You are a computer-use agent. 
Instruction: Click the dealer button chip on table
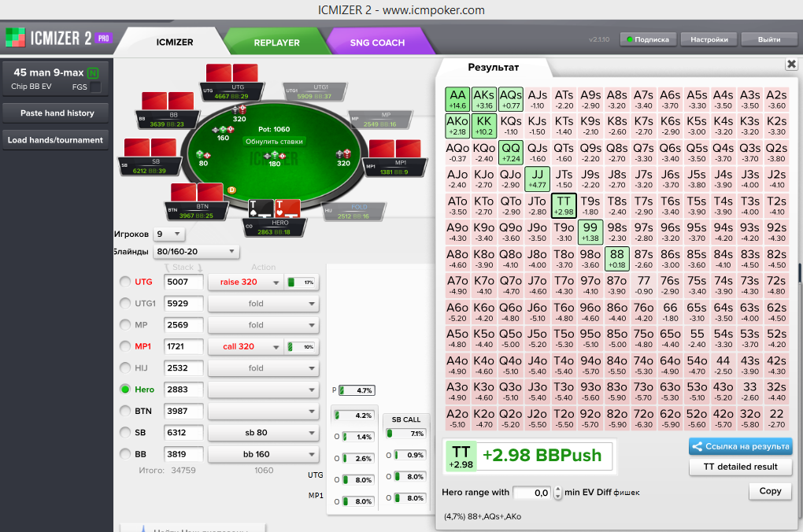(231, 190)
